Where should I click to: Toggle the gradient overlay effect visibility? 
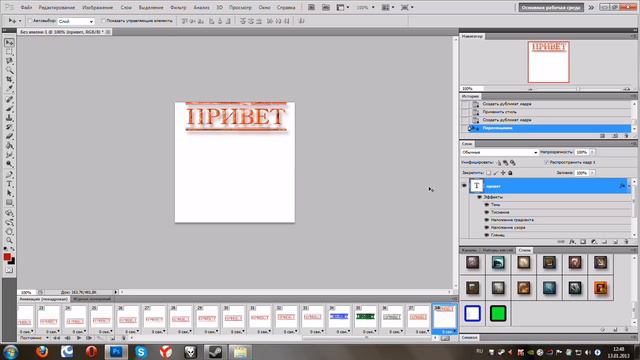(x=487, y=220)
